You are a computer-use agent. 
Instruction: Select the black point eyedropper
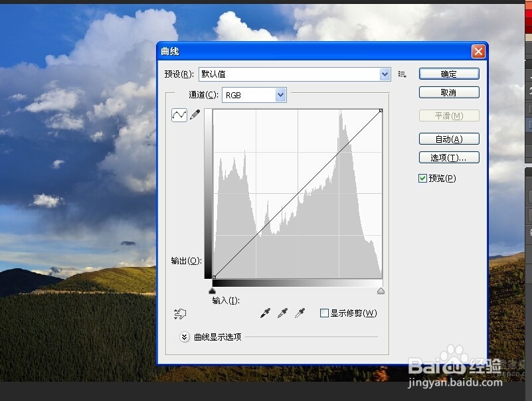tap(266, 313)
